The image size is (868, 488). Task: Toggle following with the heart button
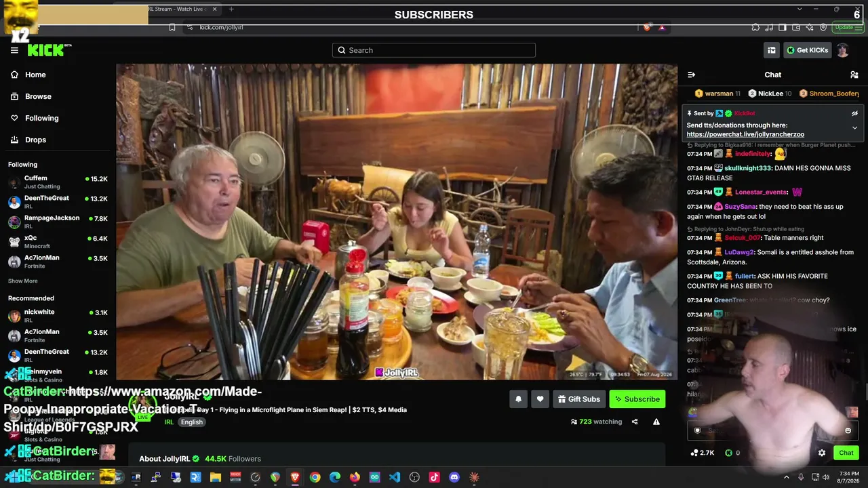tap(540, 399)
